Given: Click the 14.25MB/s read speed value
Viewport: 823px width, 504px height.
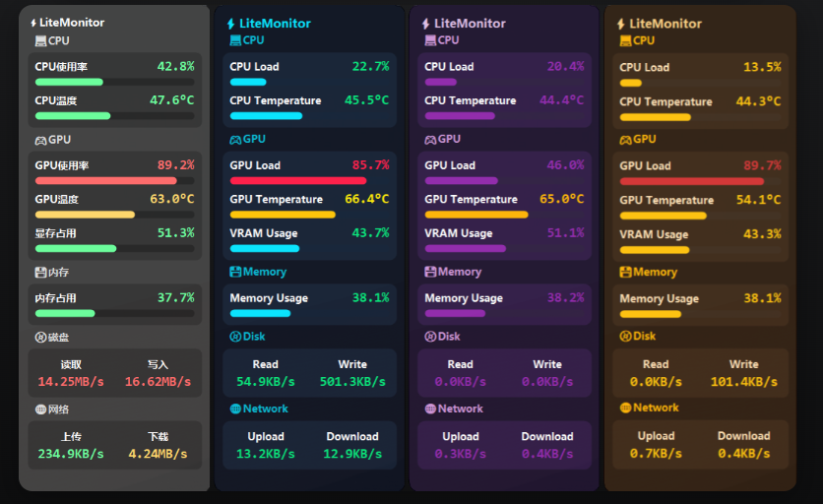Looking at the screenshot, I should click(x=71, y=382).
